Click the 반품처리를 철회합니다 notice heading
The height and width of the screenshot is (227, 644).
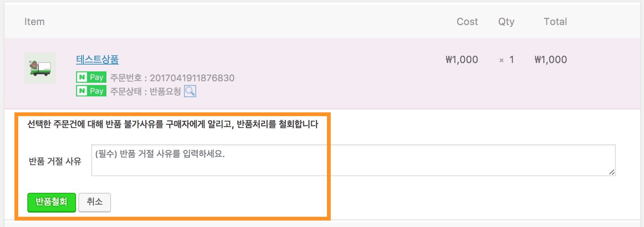[x=173, y=124]
